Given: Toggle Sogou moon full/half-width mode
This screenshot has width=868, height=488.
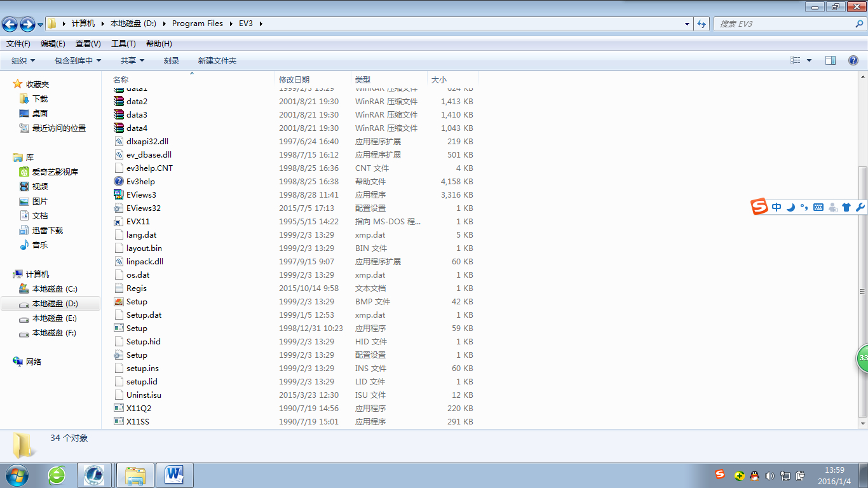Looking at the screenshot, I should tap(790, 207).
